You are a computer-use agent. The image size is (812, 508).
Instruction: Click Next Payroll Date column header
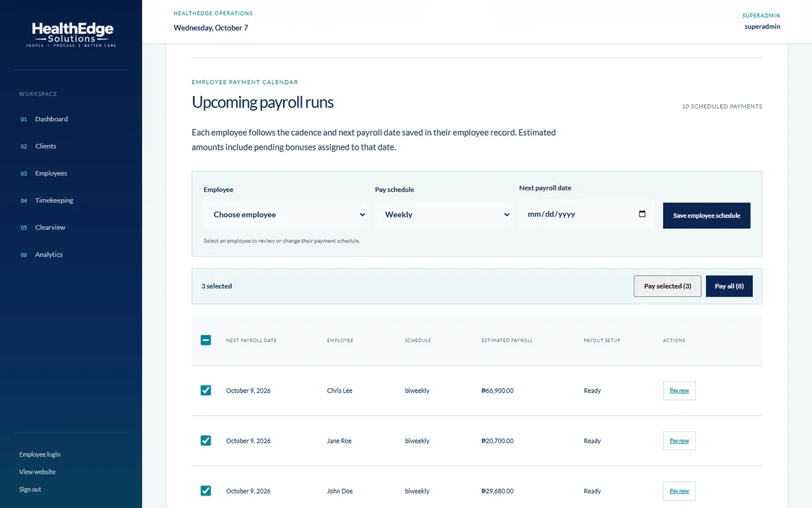click(x=251, y=340)
